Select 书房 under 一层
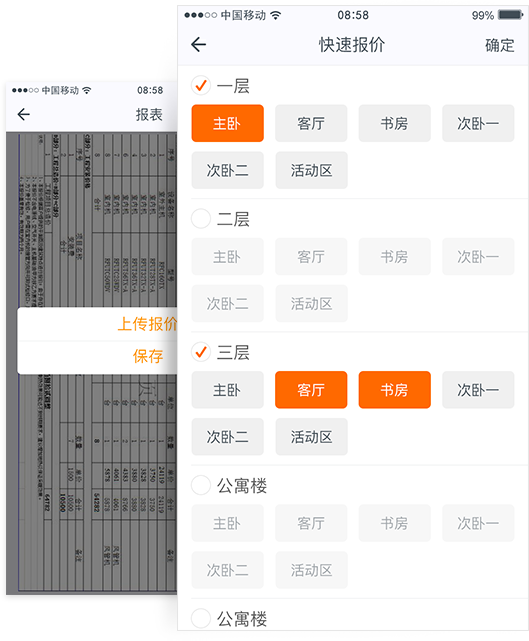This screenshot has height=641, width=529. (x=395, y=123)
